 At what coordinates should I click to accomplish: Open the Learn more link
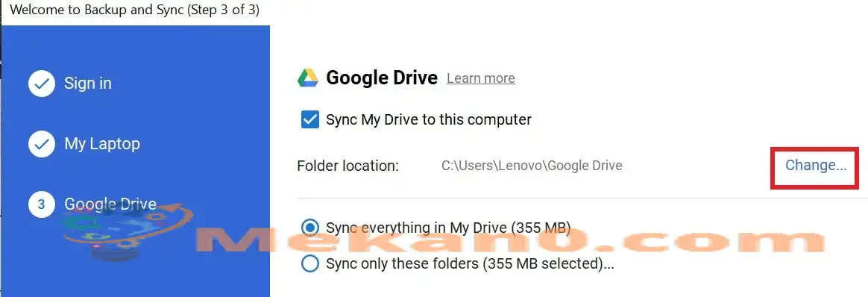click(x=481, y=78)
